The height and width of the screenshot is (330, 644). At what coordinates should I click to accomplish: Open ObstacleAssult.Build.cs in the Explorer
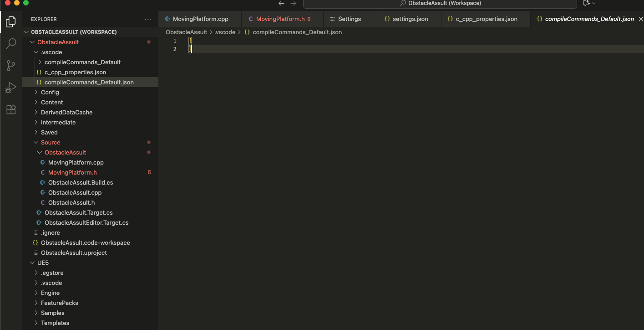click(90, 182)
